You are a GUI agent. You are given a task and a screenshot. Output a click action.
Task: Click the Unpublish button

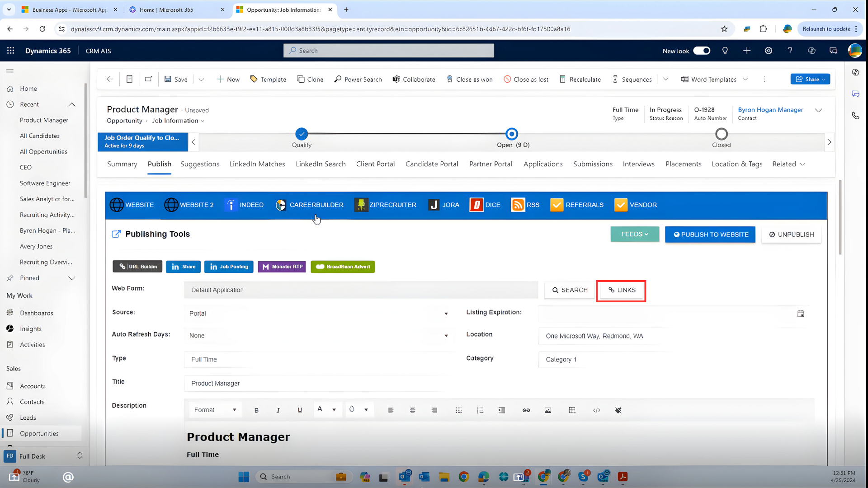pyautogui.click(x=791, y=235)
